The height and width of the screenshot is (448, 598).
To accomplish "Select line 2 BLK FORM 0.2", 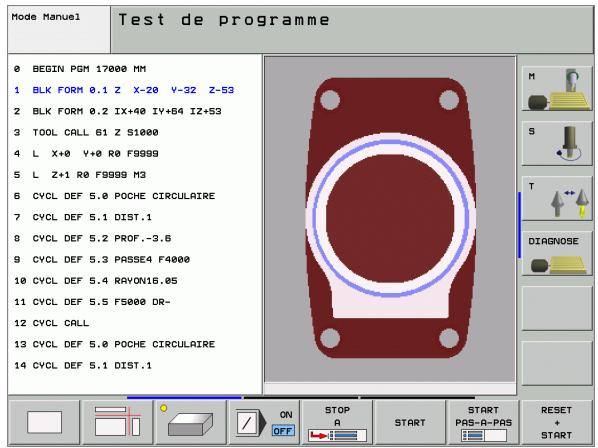I will click(117, 111).
